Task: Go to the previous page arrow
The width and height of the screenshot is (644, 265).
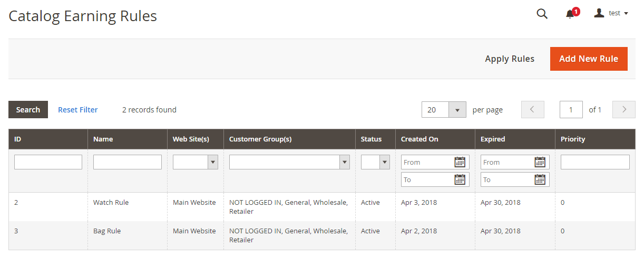Action: coord(532,110)
